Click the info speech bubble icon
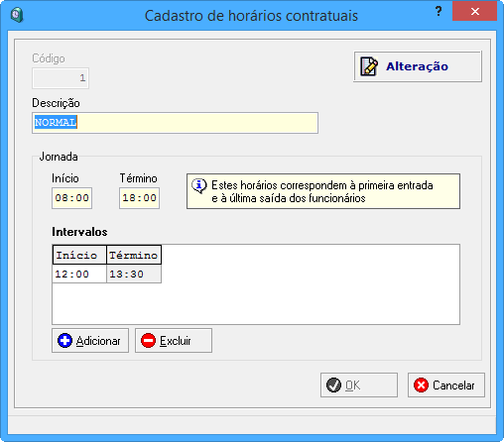Screen dimensions: 504x442 click(199, 186)
